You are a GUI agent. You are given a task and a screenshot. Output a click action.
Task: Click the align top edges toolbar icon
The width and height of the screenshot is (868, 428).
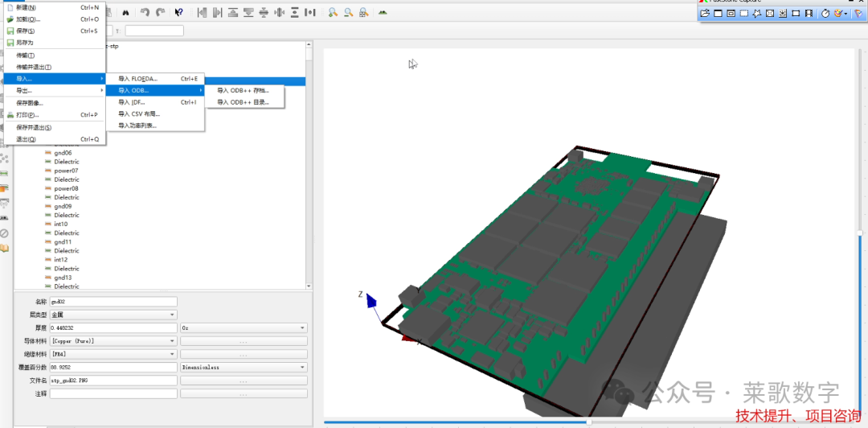[233, 12]
